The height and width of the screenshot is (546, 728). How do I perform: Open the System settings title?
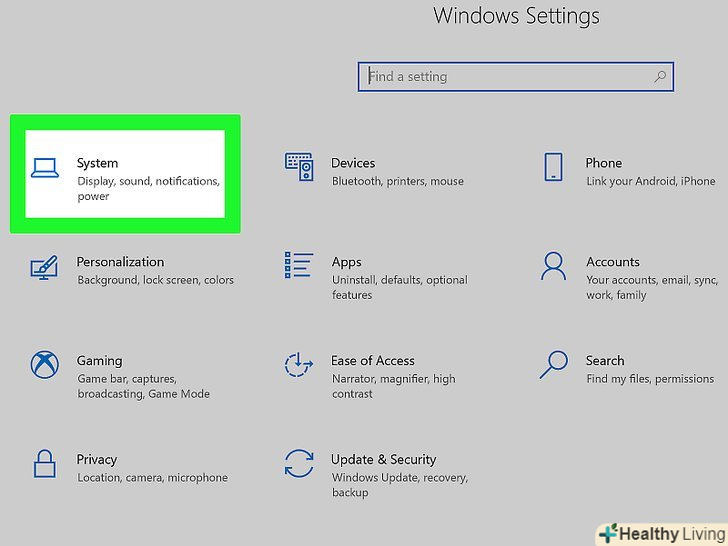coord(98,163)
